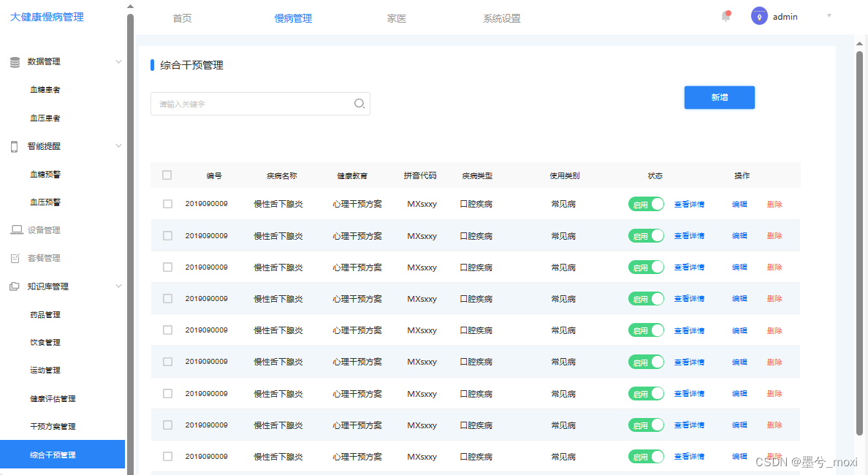Click the admin username text
This screenshot has width=868, height=475.
(x=785, y=17)
